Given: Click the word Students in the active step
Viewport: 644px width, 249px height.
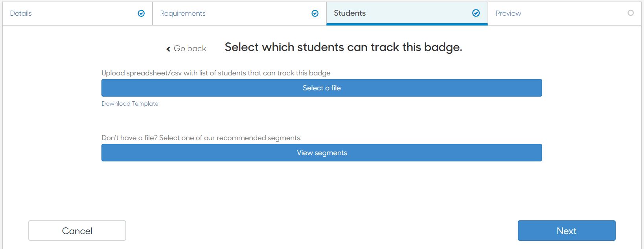Looking at the screenshot, I should tap(350, 13).
